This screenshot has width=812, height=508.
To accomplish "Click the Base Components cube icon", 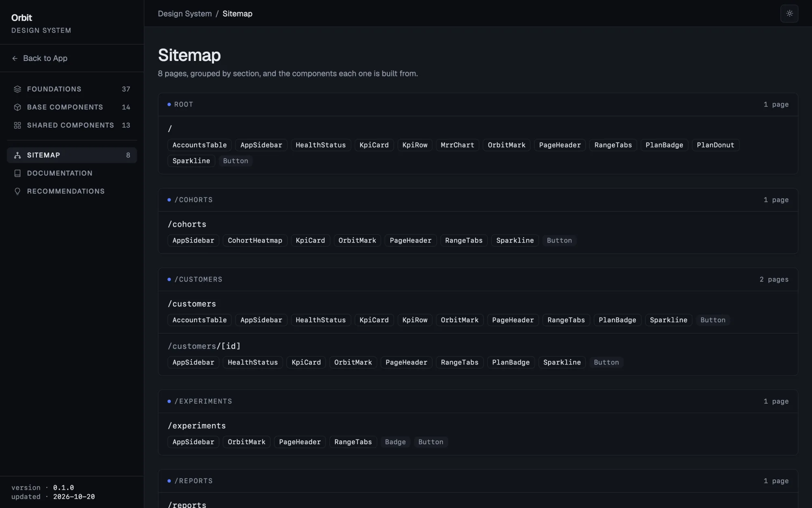I will point(17,107).
